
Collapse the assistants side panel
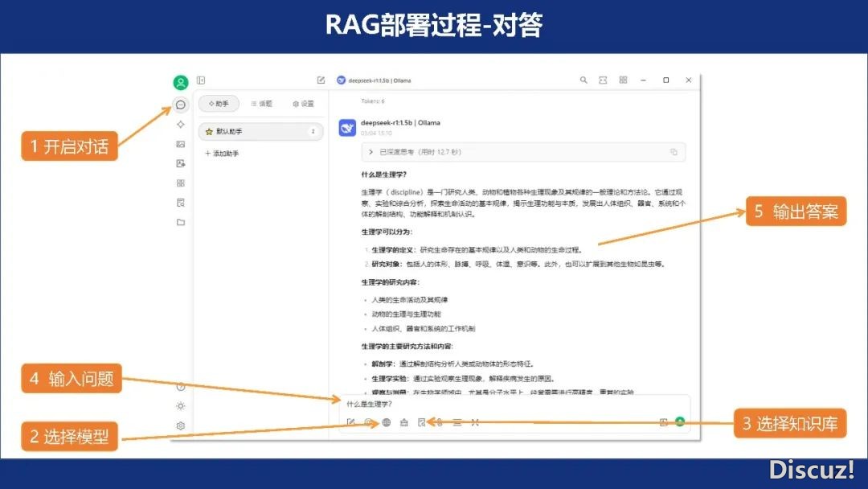(x=201, y=80)
